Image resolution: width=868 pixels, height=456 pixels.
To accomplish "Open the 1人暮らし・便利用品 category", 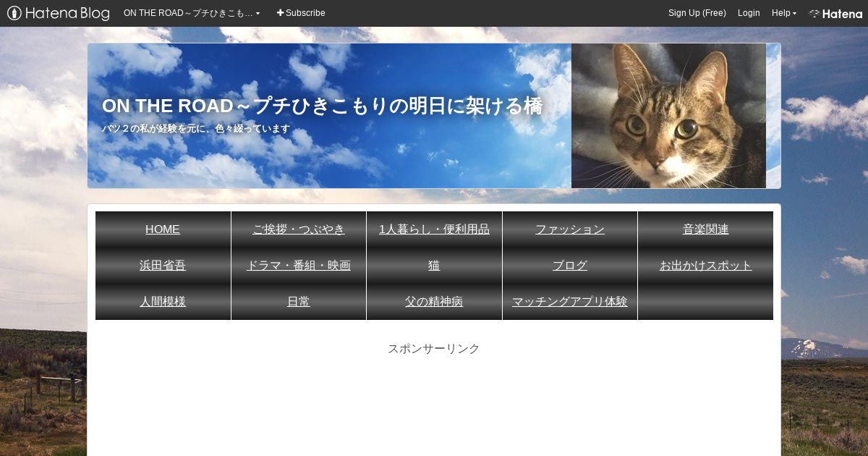I will [434, 229].
